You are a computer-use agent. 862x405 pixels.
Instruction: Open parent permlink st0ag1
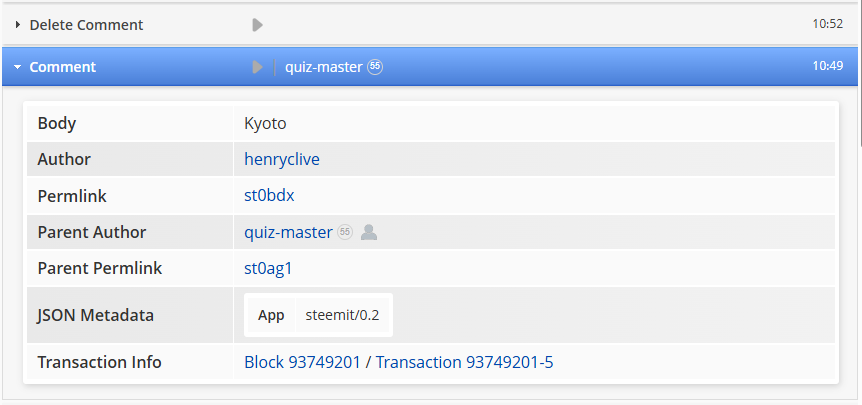click(268, 268)
